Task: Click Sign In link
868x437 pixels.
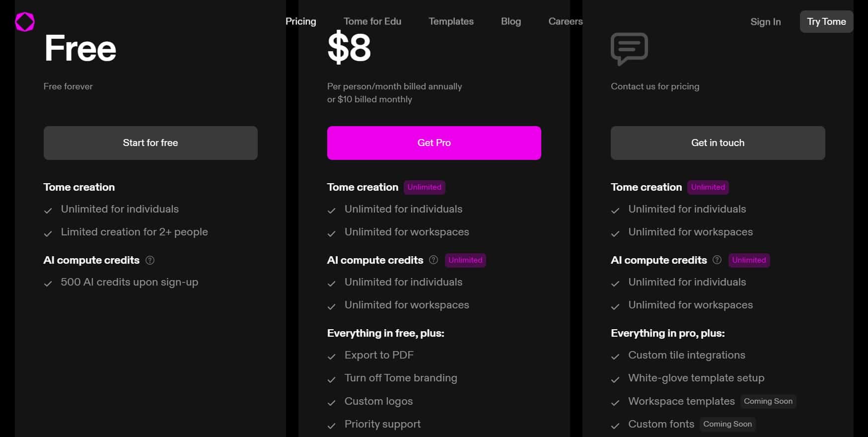Action: pos(766,22)
